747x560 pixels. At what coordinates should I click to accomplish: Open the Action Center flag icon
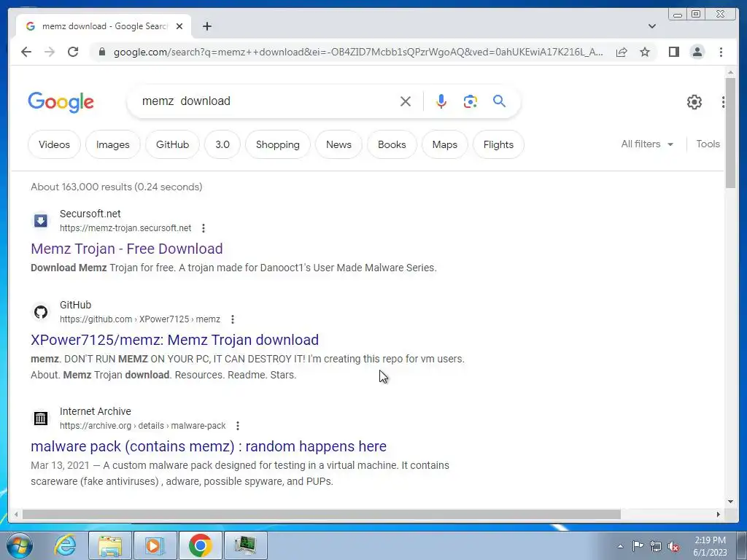point(638,546)
